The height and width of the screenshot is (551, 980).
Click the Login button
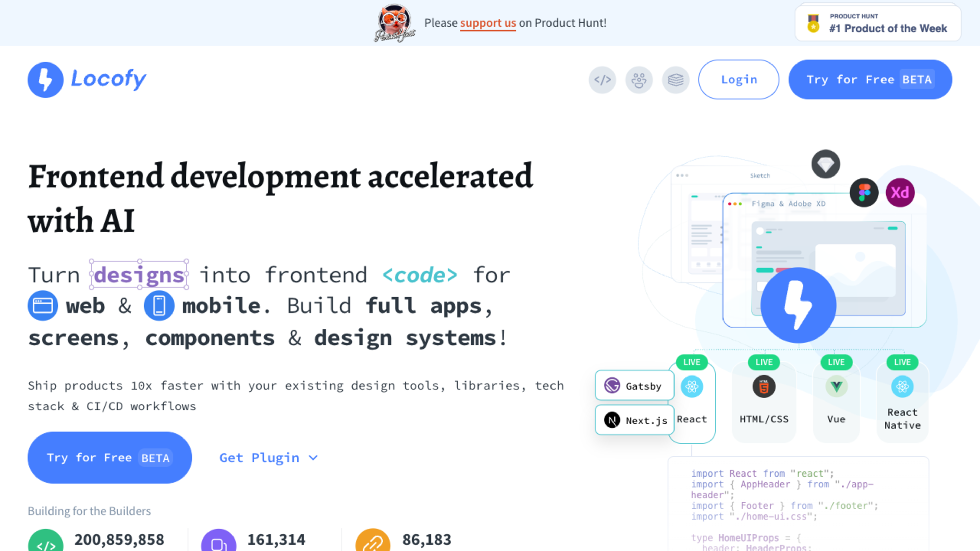pyautogui.click(x=738, y=80)
